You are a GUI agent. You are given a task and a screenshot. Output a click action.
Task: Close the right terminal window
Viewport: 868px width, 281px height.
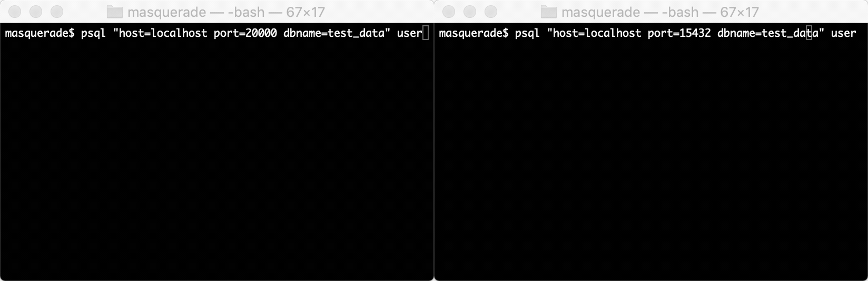click(x=449, y=12)
